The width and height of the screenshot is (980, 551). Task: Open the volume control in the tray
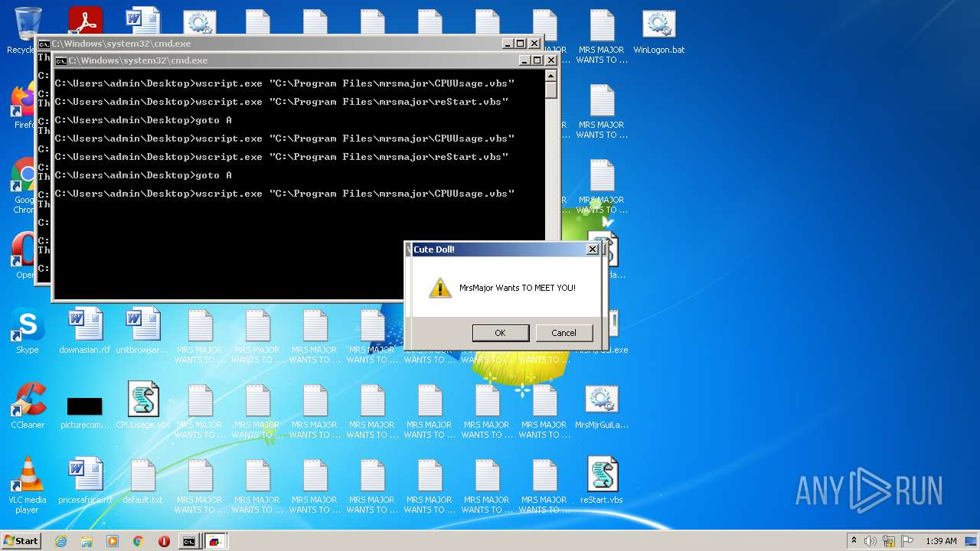coord(871,541)
